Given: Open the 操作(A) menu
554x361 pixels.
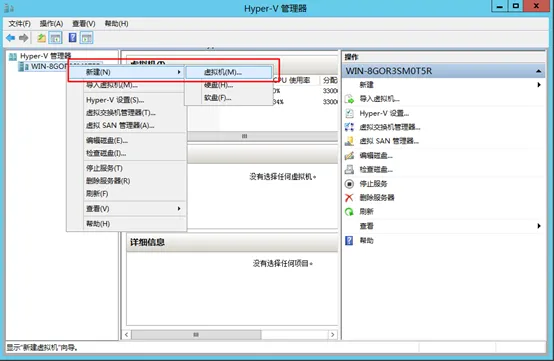Looking at the screenshot, I should click(51, 24).
